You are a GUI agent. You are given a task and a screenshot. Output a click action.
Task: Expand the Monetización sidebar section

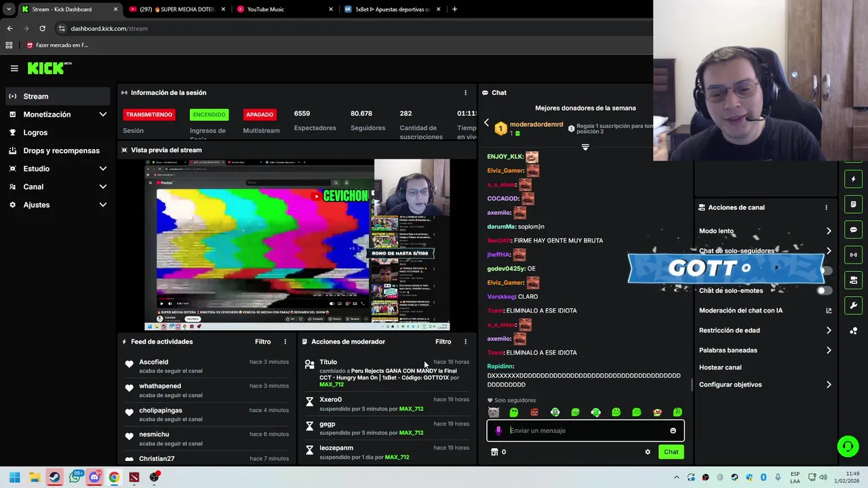102,115
